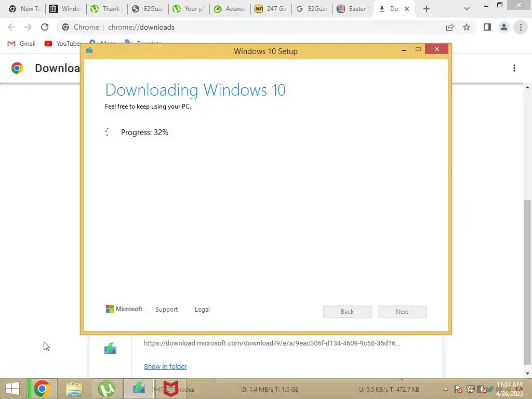Click the Windows 10 Setup title bar icon
The image size is (532, 399).
pyautogui.click(x=89, y=50)
